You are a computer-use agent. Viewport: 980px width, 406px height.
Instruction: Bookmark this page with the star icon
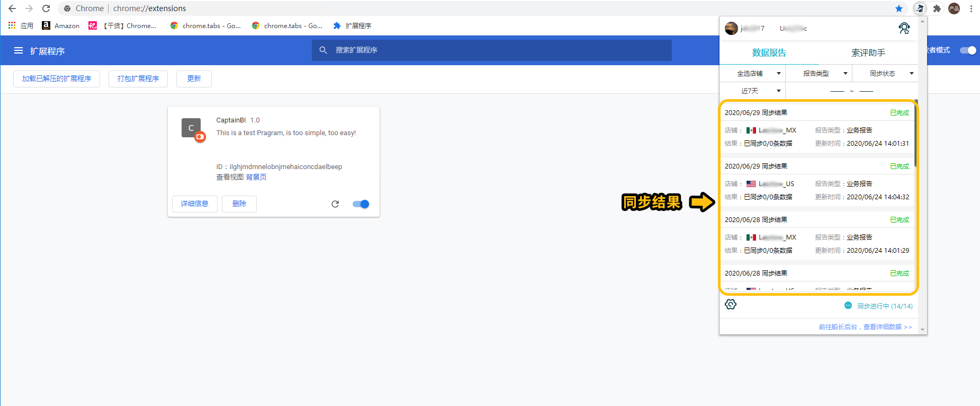click(899, 8)
